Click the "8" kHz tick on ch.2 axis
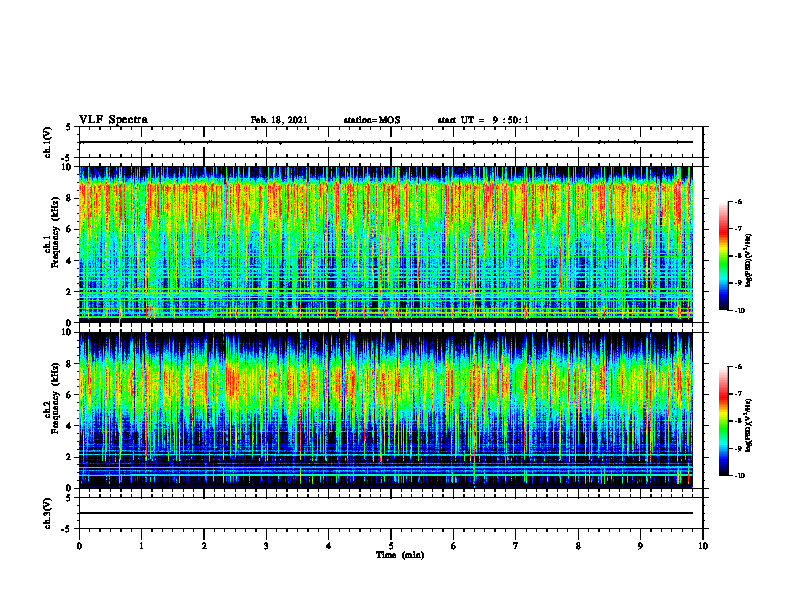Image resolution: width=792 pixels, height=612 pixels. click(70, 364)
